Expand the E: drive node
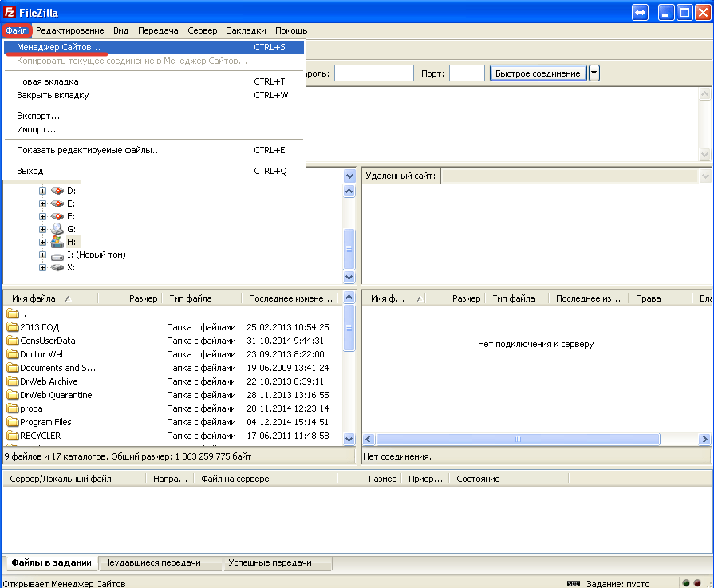 click(42, 203)
